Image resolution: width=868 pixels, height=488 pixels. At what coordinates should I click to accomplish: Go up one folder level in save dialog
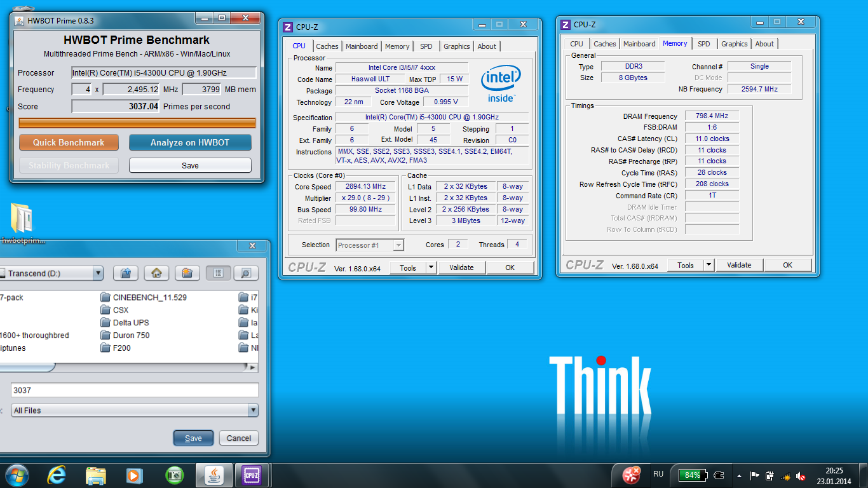coord(126,273)
